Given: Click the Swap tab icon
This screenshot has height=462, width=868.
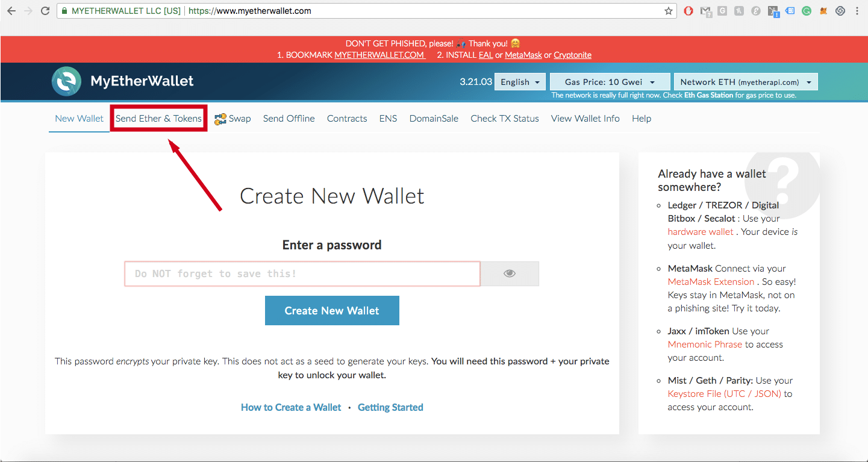Looking at the screenshot, I should click(x=220, y=119).
